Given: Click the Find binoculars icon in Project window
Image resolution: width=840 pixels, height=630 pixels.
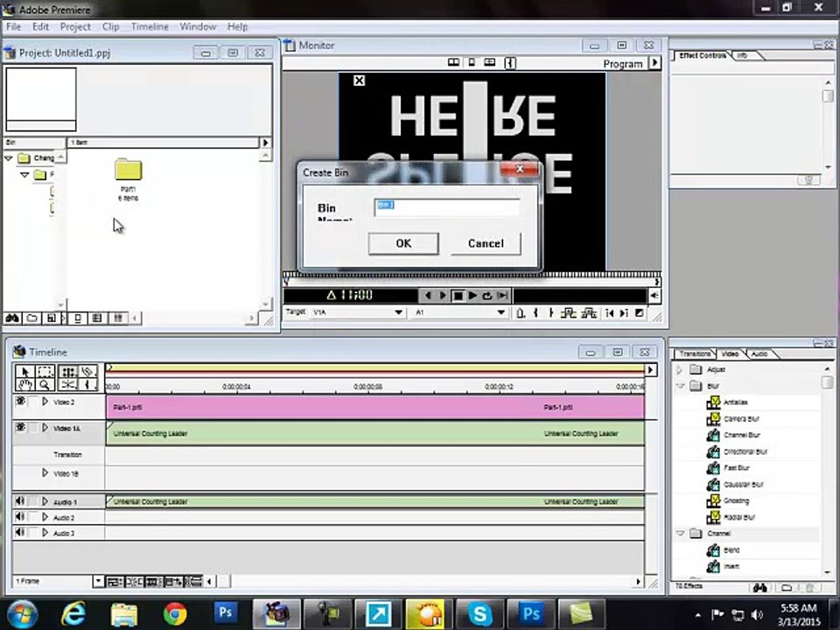Looking at the screenshot, I should pos(12,318).
